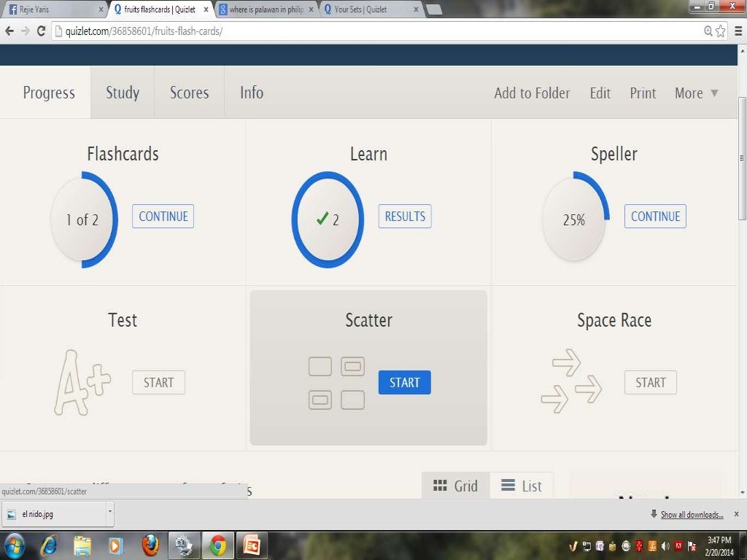Click the volume speaker tray icon
The image size is (747, 560).
665,546
